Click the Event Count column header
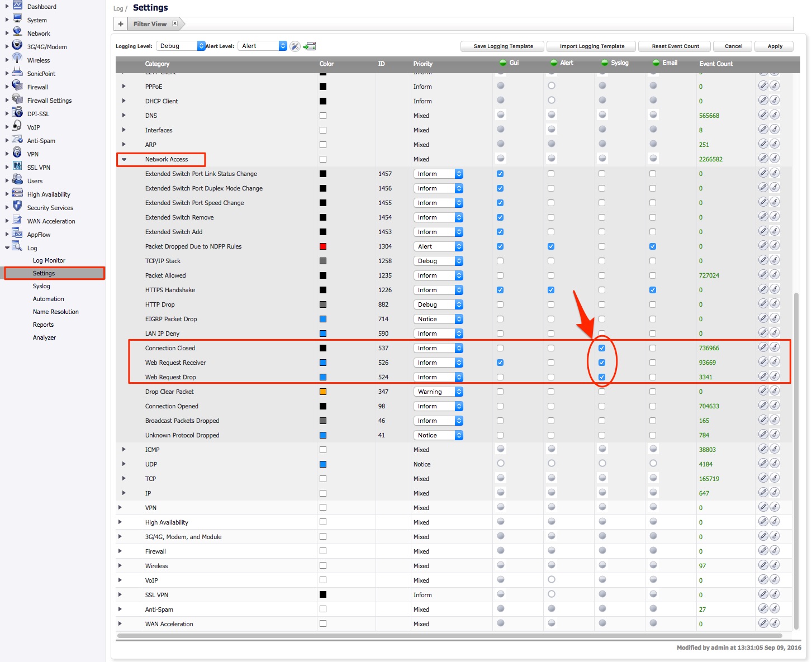The image size is (812, 662). click(x=716, y=64)
